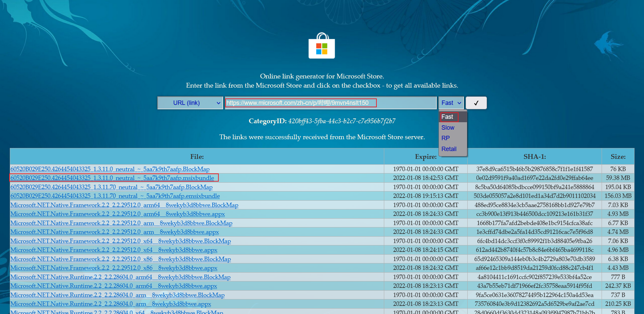Click the Size: column header

(x=618, y=156)
